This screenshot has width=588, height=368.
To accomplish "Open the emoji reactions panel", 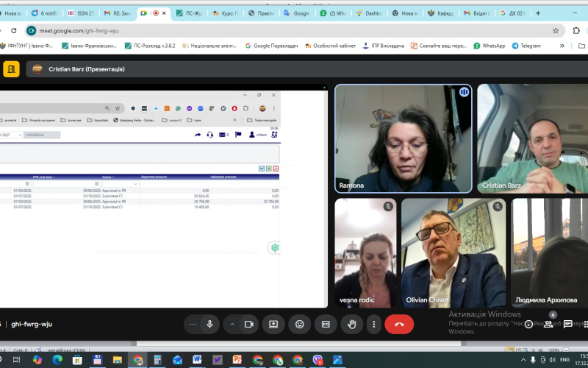I will (x=299, y=324).
